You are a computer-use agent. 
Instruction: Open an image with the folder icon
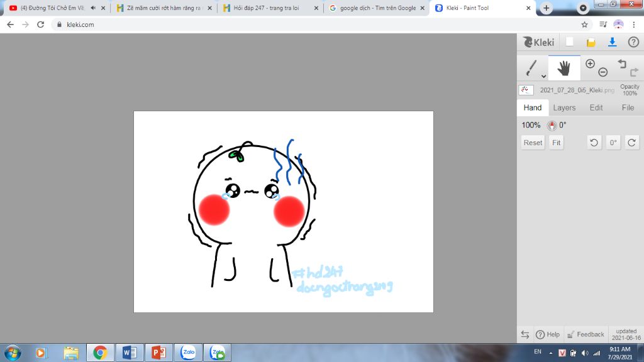pos(591,42)
